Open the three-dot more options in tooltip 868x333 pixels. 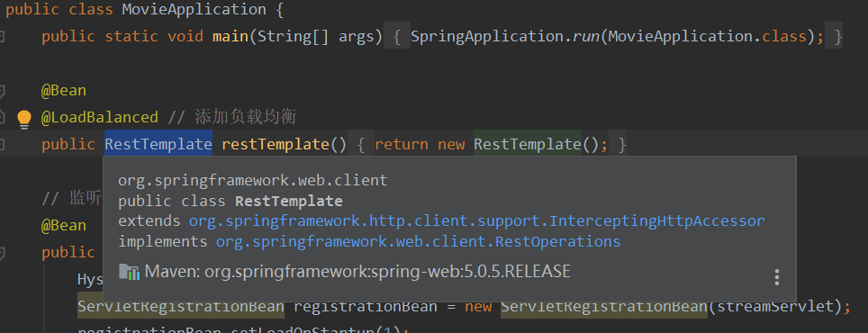coord(777,277)
